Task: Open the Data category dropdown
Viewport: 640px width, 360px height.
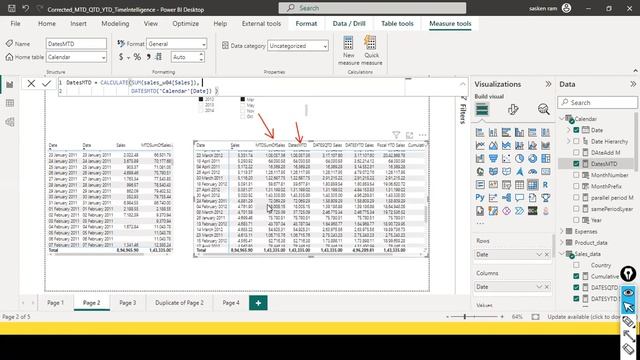Action: 325,46
